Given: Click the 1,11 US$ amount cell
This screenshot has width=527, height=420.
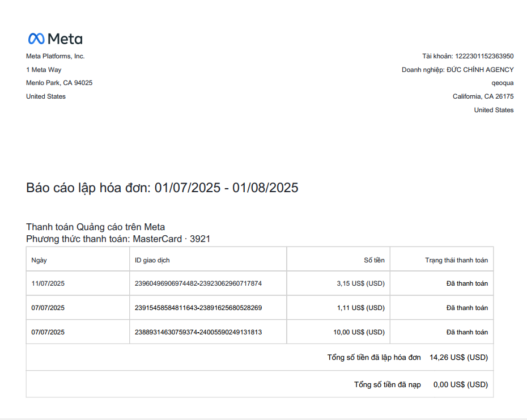Looking at the screenshot, I should pyautogui.click(x=360, y=308).
